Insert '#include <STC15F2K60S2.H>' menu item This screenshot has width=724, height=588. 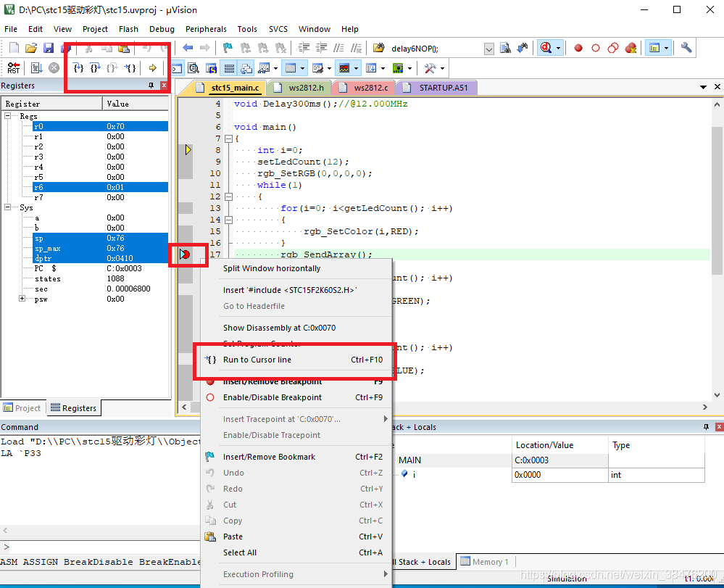[296, 290]
